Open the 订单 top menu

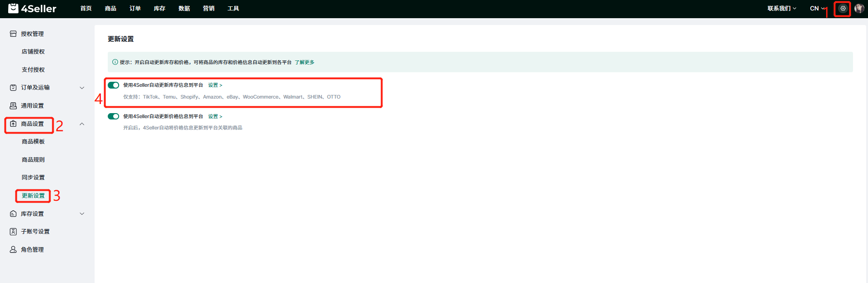tap(135, 9)
